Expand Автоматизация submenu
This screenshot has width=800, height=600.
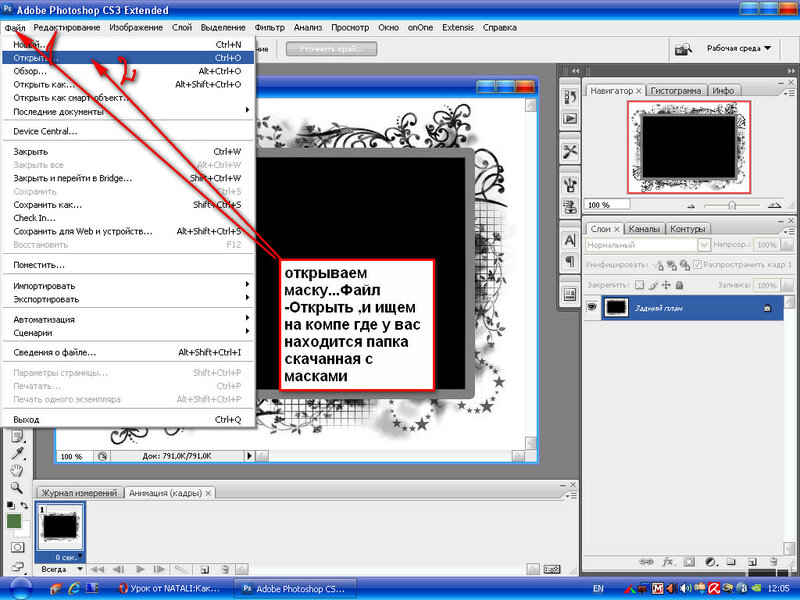(128, 319)
